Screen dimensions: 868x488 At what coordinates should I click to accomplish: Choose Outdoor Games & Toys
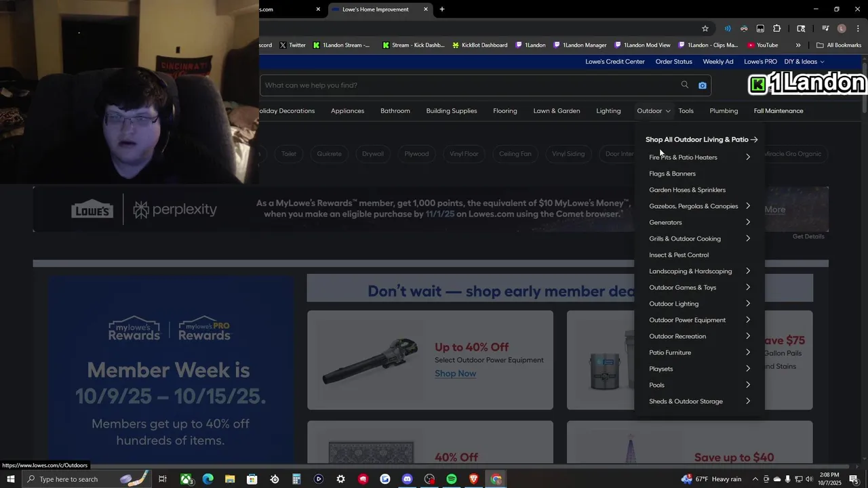682,287
